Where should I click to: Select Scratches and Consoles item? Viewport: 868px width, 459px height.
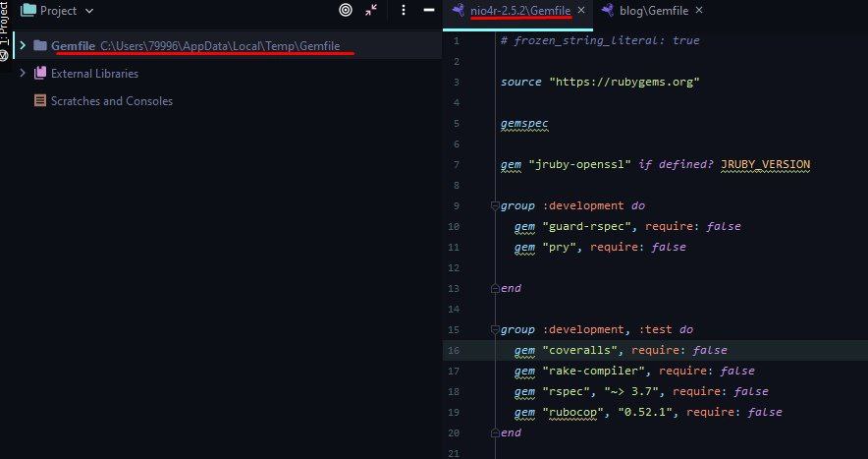point(112,101)
